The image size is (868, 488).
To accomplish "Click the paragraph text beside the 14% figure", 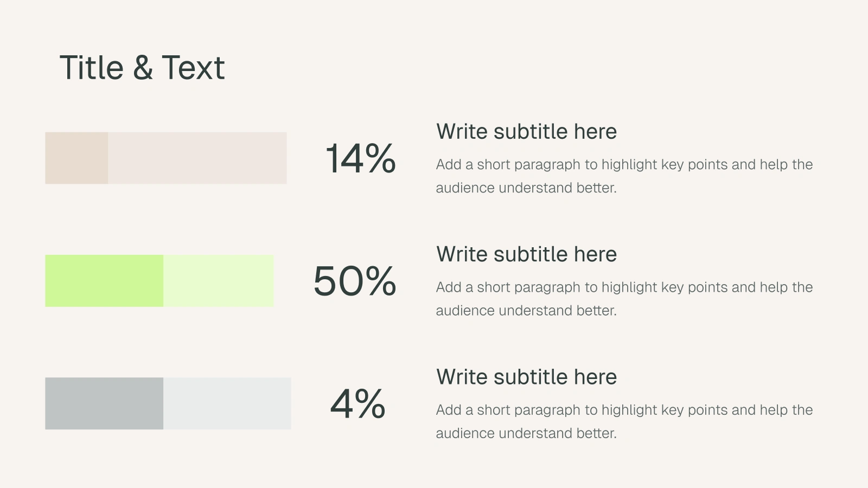I will 624,176.
